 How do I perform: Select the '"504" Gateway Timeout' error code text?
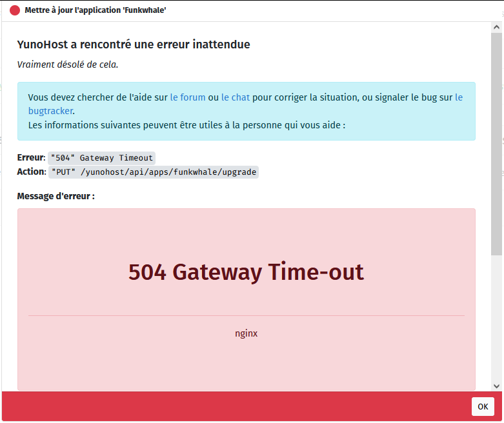[101, 158]
